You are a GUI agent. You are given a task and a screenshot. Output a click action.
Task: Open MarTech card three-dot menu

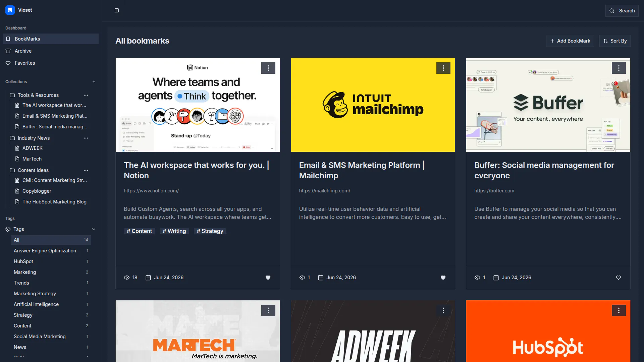coord(268,310)
